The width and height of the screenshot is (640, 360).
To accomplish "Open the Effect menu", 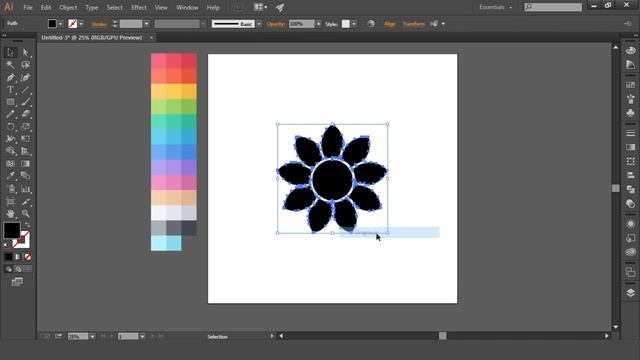I will (139, 7).
